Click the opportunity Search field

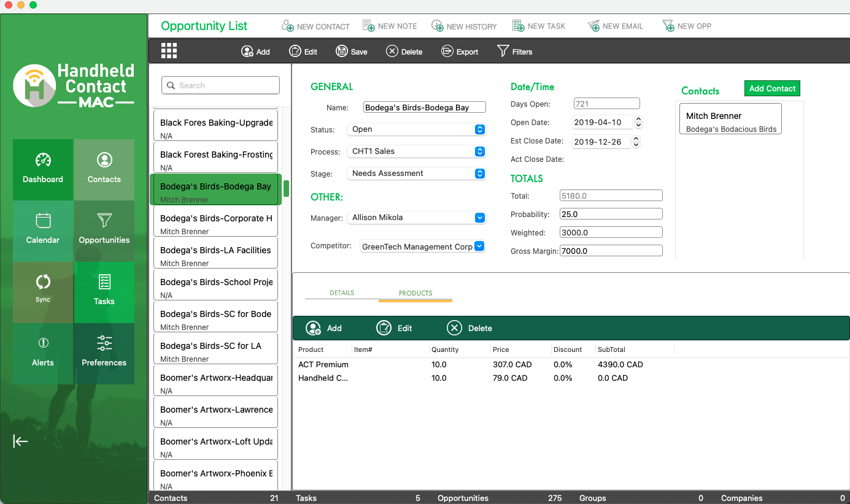(x=221, y=85)
